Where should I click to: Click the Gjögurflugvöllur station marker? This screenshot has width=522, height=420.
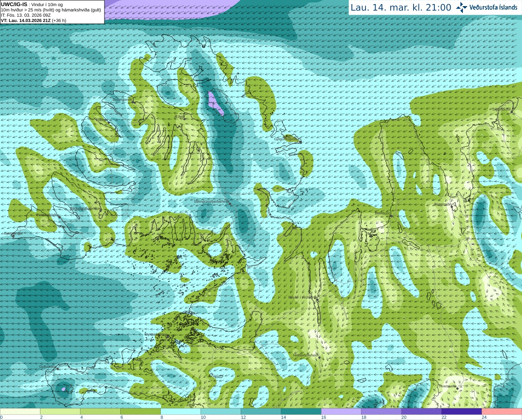[301, 142]
